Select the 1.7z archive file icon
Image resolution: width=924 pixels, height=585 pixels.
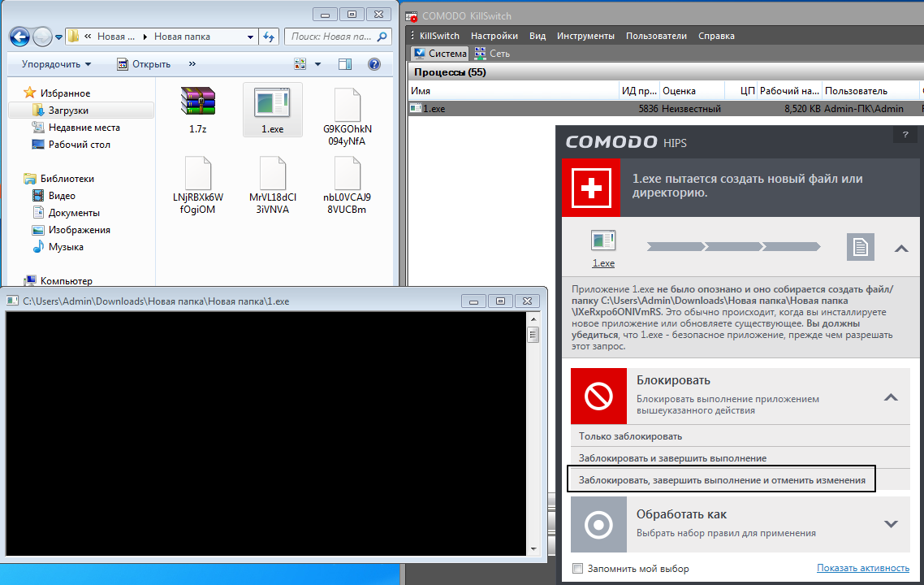pos(198,102)
